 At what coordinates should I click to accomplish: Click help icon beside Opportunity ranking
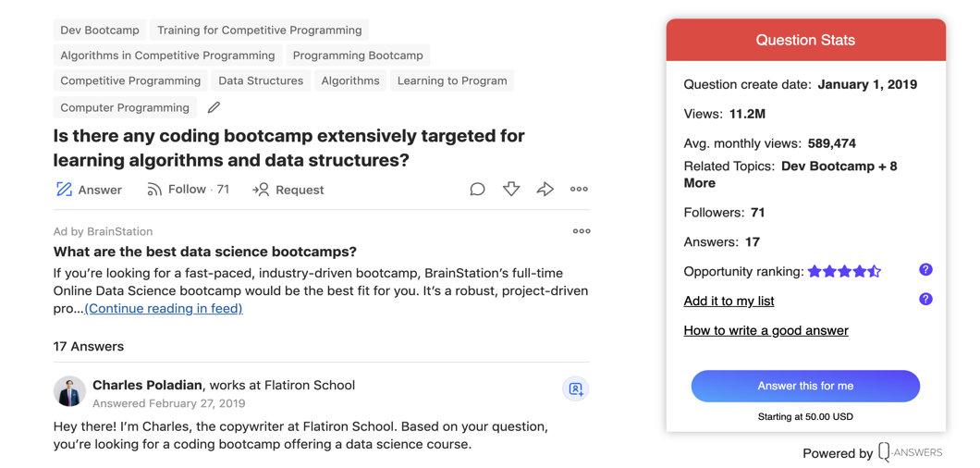click(x=925, y=270)
